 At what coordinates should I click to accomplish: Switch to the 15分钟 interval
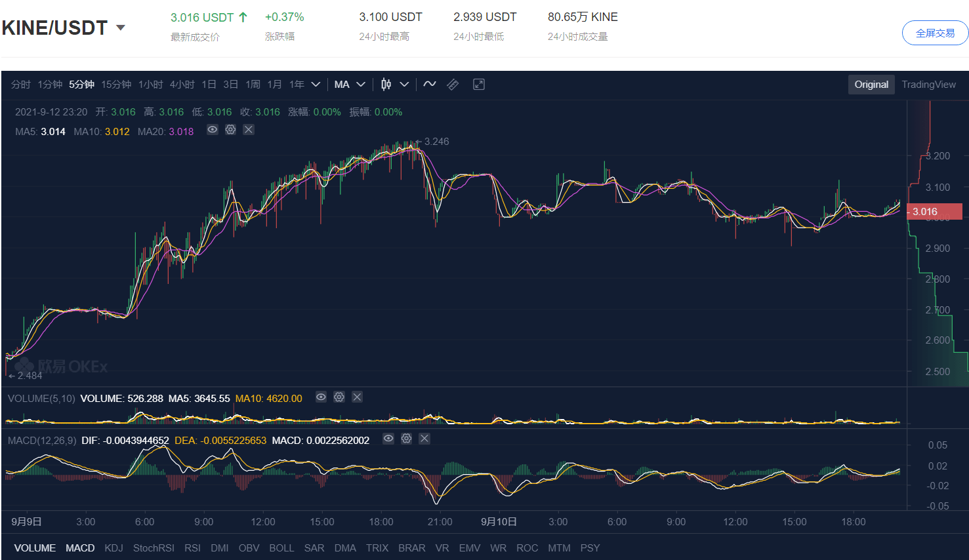[116, 85]
